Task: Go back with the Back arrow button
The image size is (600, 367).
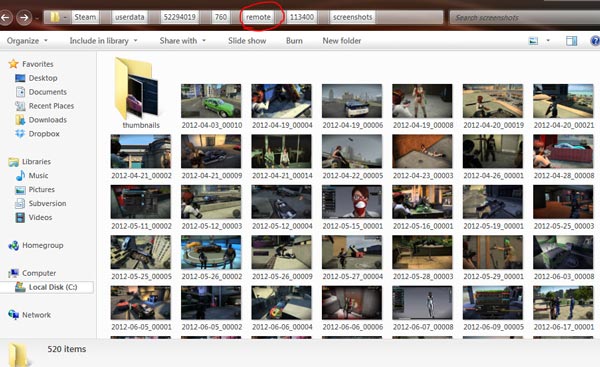Action: tap(5, 18)
